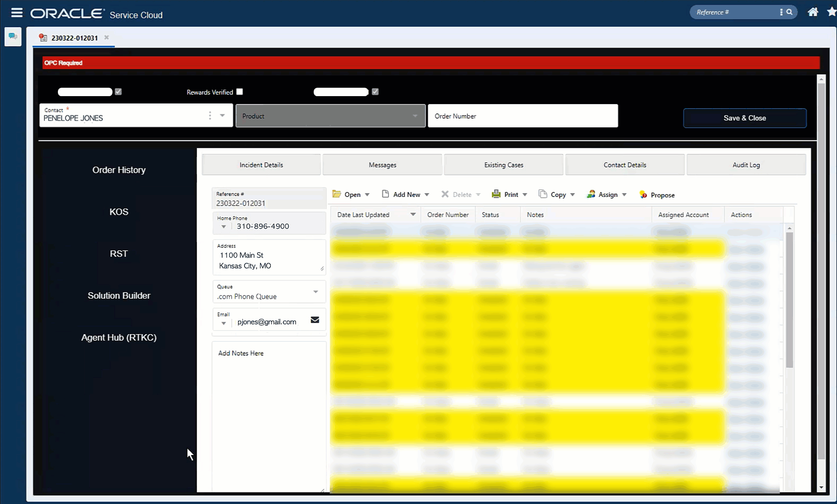The width and height of the screenshot is (837, 504).
Task: Expand the Open button dropdown arrow
Action: point(367,195)
